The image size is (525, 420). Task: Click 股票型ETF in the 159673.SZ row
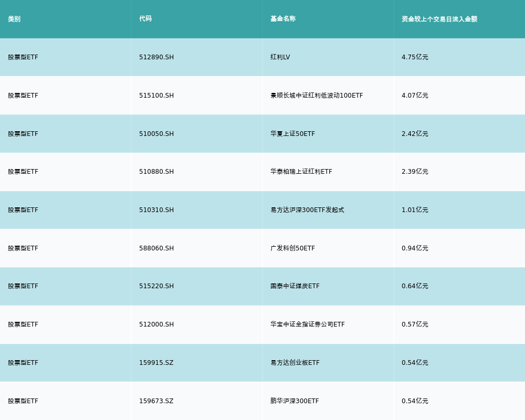[x=23, y=401]
